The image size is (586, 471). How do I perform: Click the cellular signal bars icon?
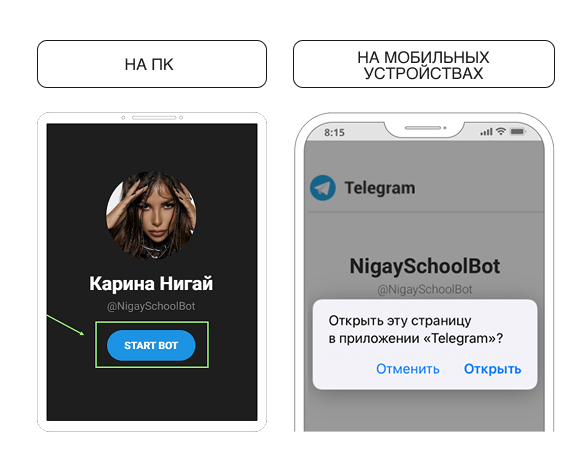click(486, 132)
